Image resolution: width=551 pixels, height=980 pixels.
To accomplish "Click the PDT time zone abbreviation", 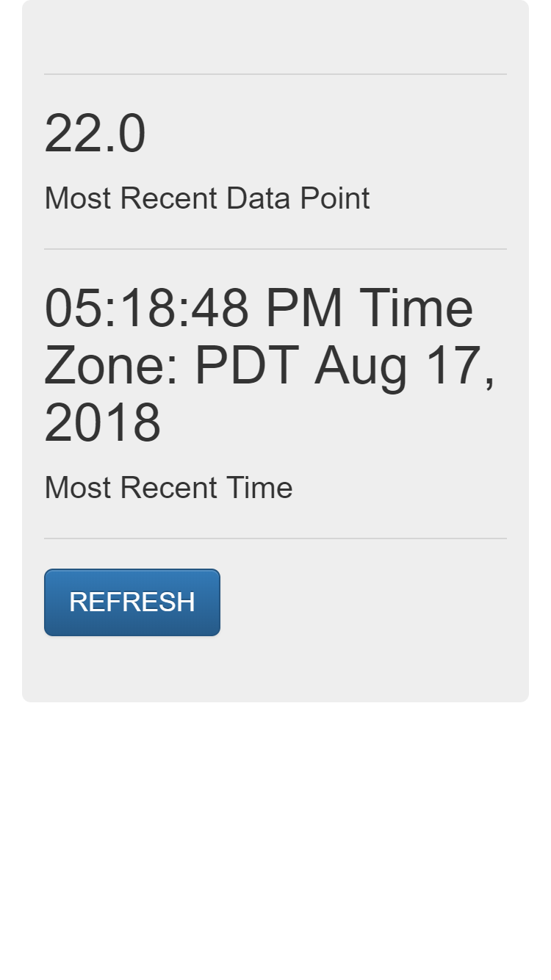I will click(250, 364).
